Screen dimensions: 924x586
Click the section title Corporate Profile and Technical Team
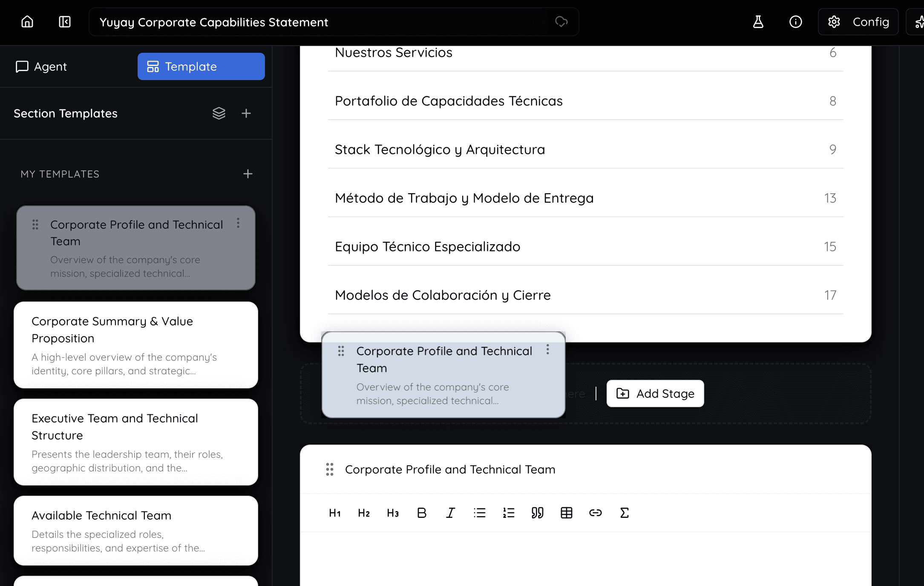click(x=450, y=469)
